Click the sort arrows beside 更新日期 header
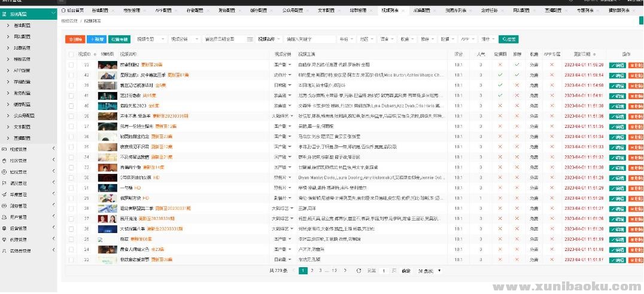 tap(594, 54)
